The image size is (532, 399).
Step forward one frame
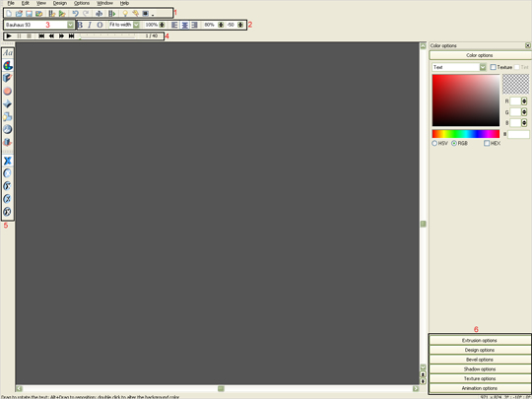click(61, 36)
